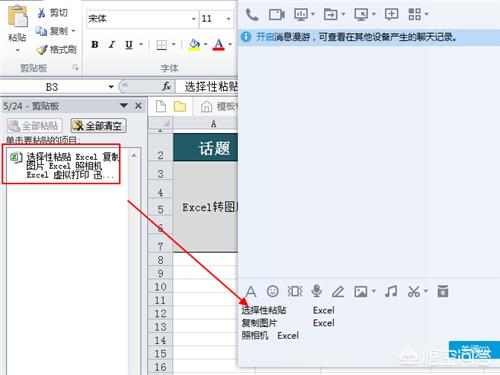
Task: Click the screen share presentation icon
Action: [x=301, y=15]
